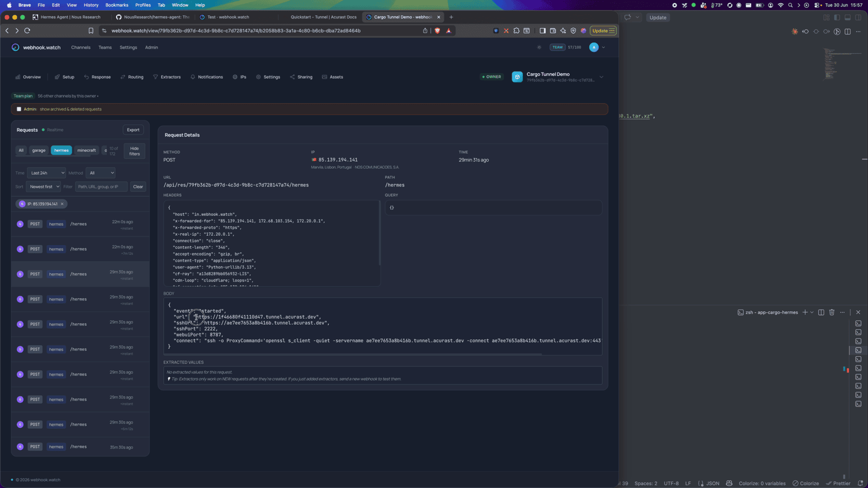Select the POST /hermes request from 35m 30s ago
The height and width of the screenshot is (488, 868).
point(80,447)
